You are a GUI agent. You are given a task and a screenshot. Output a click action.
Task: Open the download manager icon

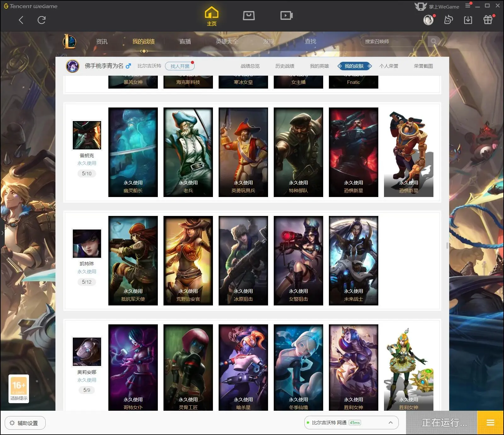point(468,20)
